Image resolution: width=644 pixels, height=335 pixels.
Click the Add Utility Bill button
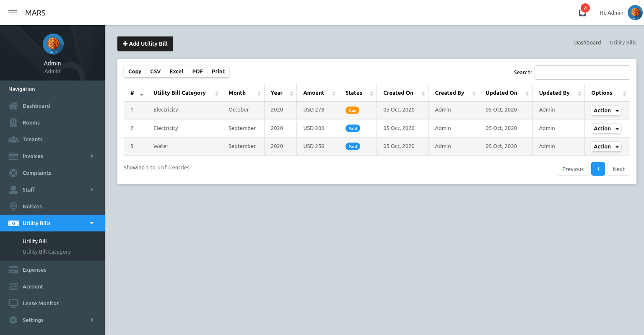coord(145,44)
